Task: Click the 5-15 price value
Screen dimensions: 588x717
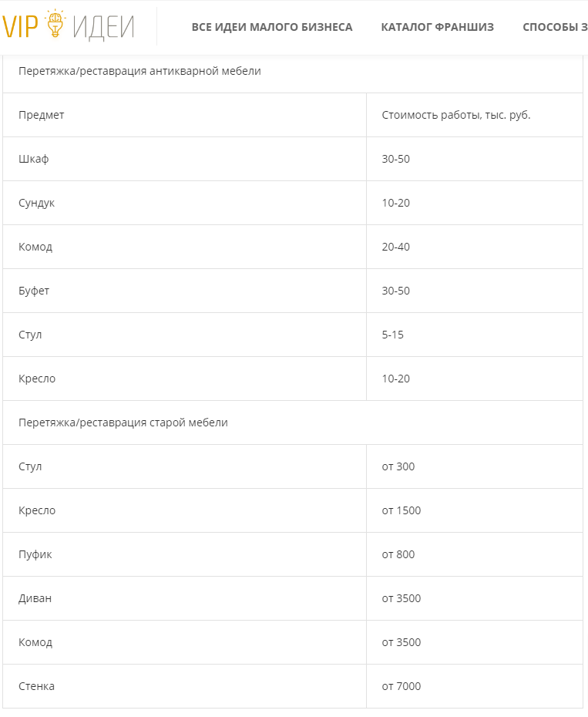Action: (392, 335)
